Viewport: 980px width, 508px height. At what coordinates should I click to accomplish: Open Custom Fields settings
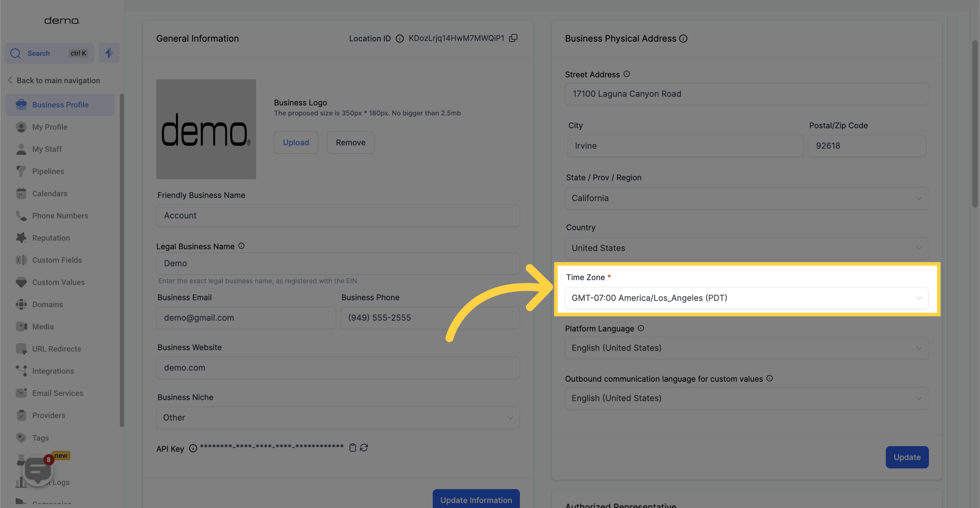[57, 260]
